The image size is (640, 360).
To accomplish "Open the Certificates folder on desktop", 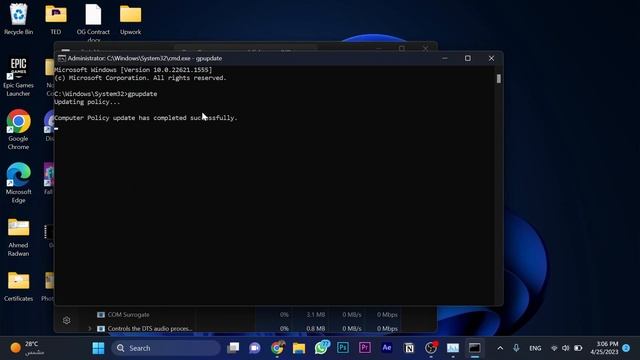I will 18,286.
